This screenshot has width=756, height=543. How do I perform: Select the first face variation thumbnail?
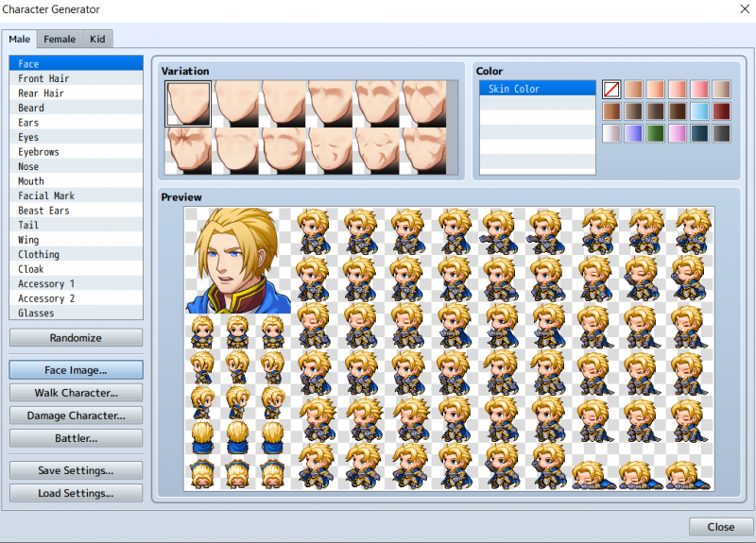[188, 104]
